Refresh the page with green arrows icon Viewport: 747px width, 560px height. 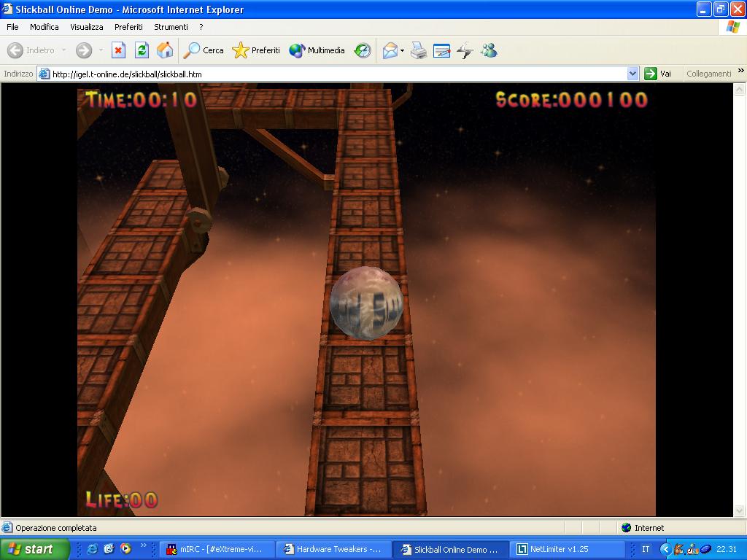pos(142,50)
